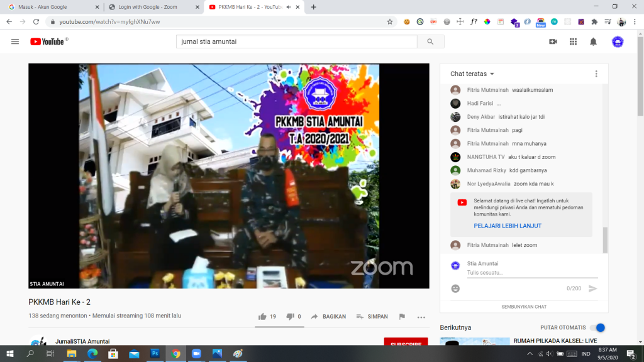Open the PELAJARI LEBIH LANJUT link
This screenshot has width=644, height=362.
click(x=508, y=226)
